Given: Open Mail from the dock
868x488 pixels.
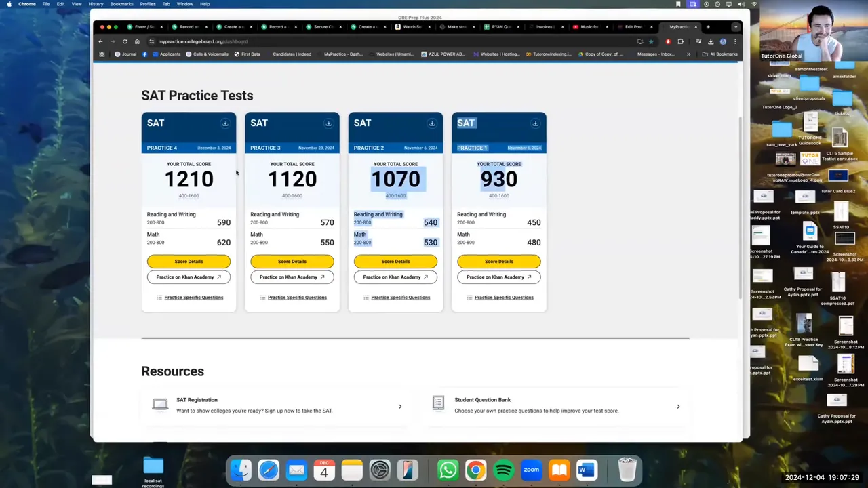Looking at the screenshot, I should pos(296,470).
